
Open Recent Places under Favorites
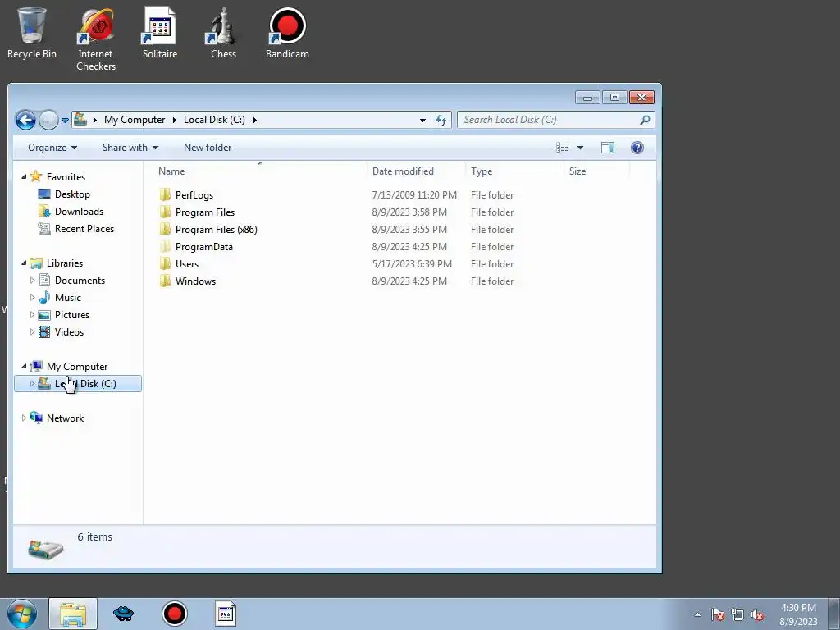pos(84,228)
